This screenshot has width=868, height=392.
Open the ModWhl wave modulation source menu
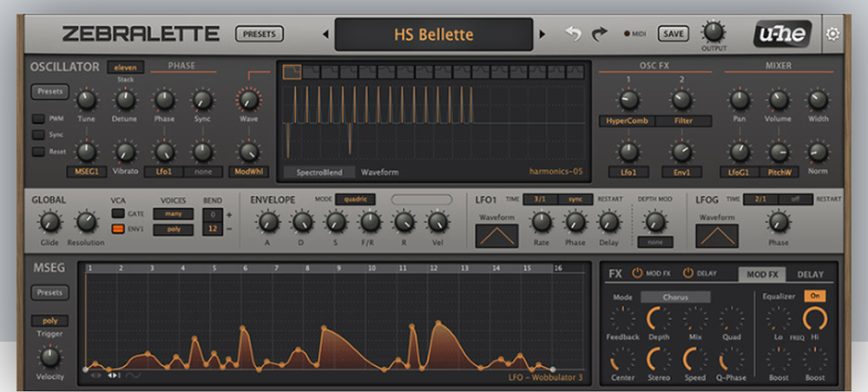pyautogui.click(x=248, y=172)
